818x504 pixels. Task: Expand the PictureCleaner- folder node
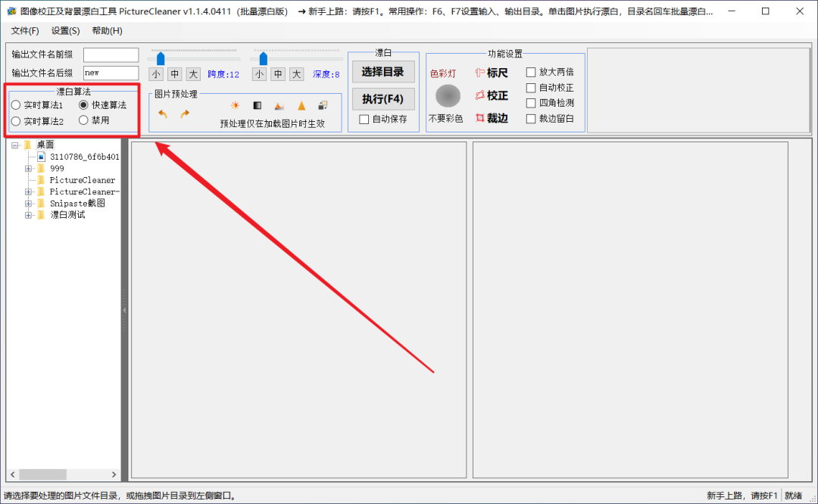pyautogui.click(x=28, y=191)
